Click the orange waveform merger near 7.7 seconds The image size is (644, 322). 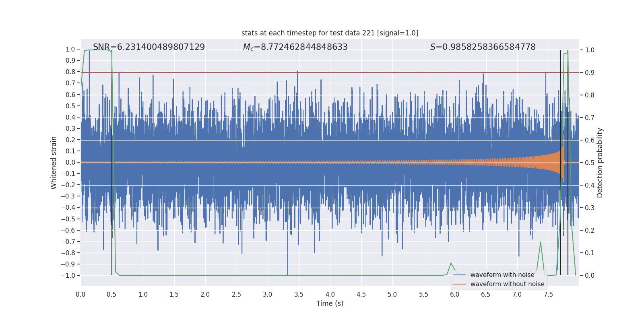561,163
